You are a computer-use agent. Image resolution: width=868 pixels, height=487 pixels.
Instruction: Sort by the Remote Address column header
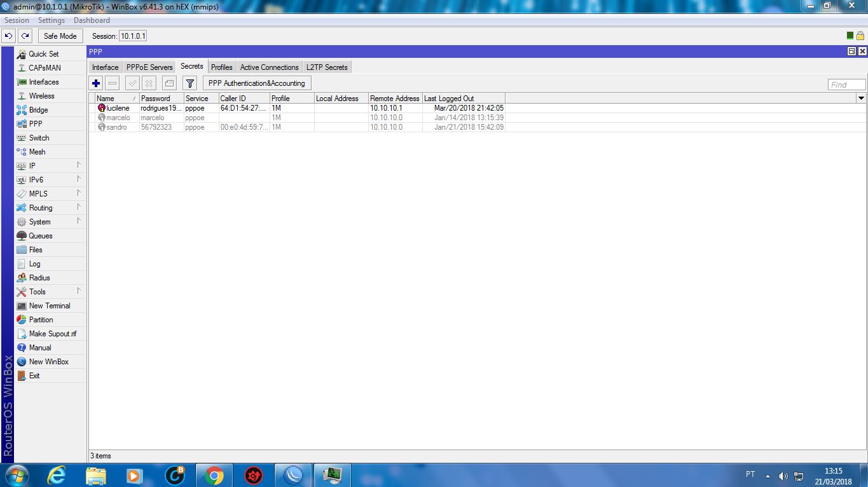395,99
